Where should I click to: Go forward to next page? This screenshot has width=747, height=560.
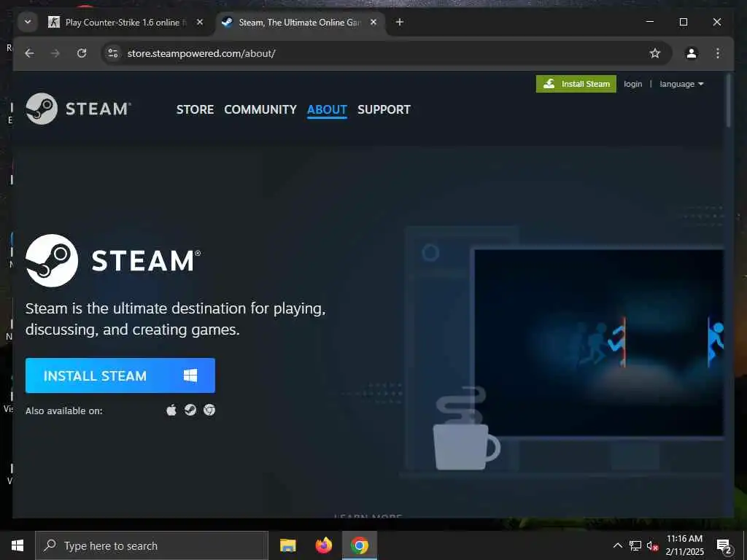[x=55, y=53]
